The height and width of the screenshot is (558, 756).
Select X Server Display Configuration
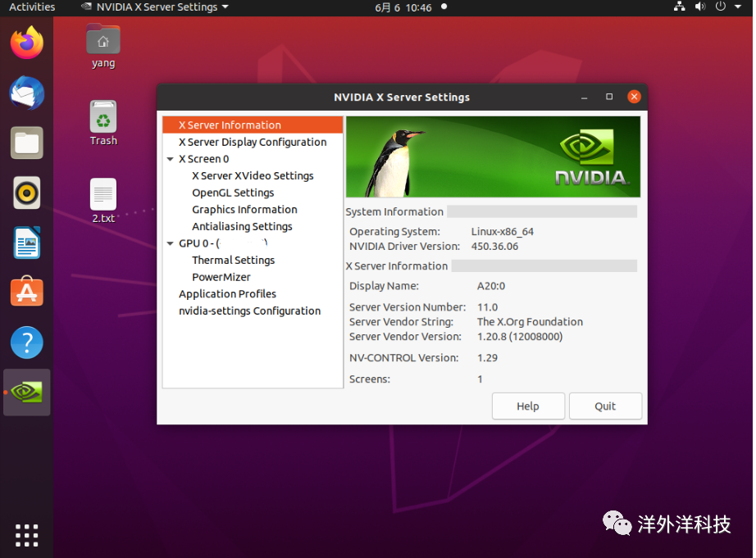(253, 142)
